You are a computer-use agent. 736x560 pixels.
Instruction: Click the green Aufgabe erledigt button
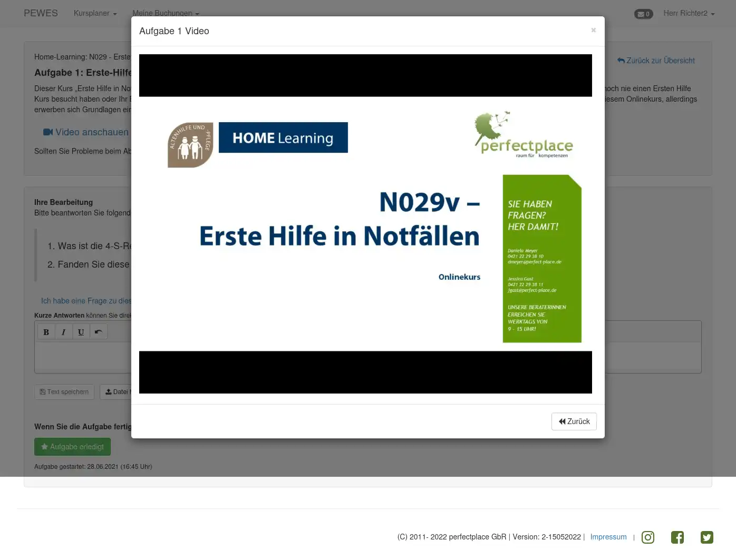[x=72, y=447]
